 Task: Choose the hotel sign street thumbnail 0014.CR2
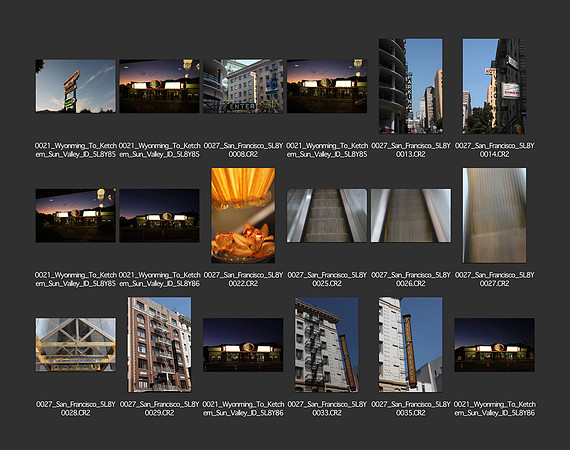(494, 86)
